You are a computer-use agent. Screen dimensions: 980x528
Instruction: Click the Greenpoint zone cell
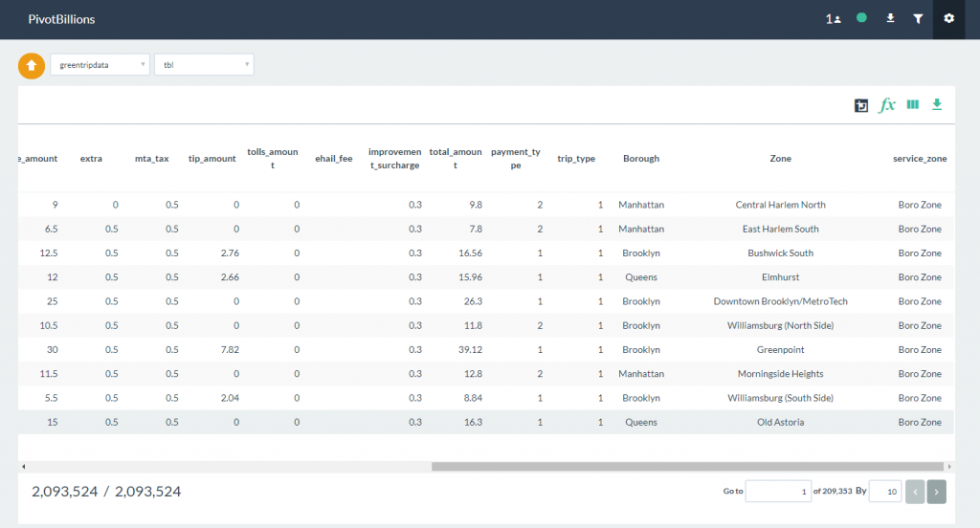tap(781, 350)
